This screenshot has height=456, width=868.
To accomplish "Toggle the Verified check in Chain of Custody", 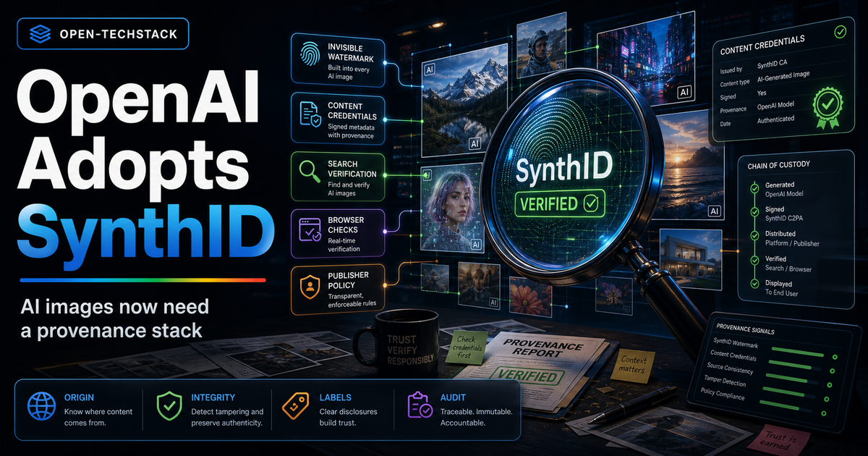I will pyautogui.click(x=754, y=261).
